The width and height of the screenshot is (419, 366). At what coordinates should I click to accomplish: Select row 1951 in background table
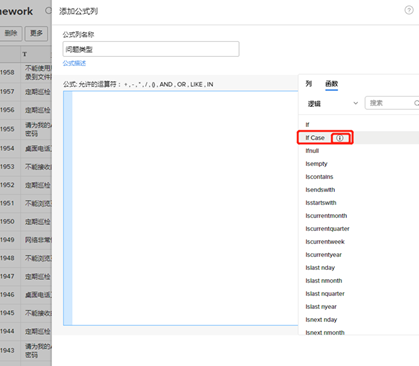click(x=26, y=203)
